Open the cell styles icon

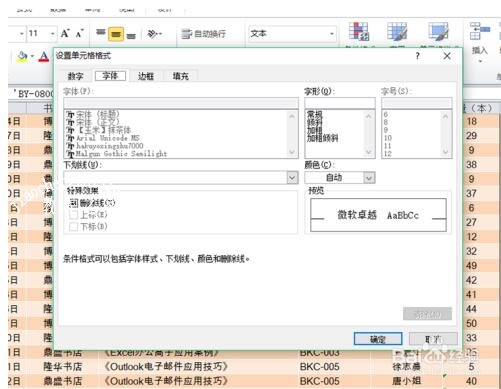coord(439,32)
